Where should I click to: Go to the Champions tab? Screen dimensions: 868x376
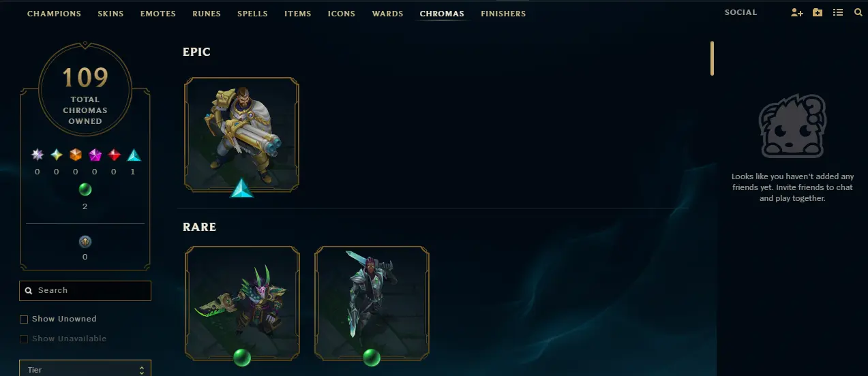pos(54,14)
